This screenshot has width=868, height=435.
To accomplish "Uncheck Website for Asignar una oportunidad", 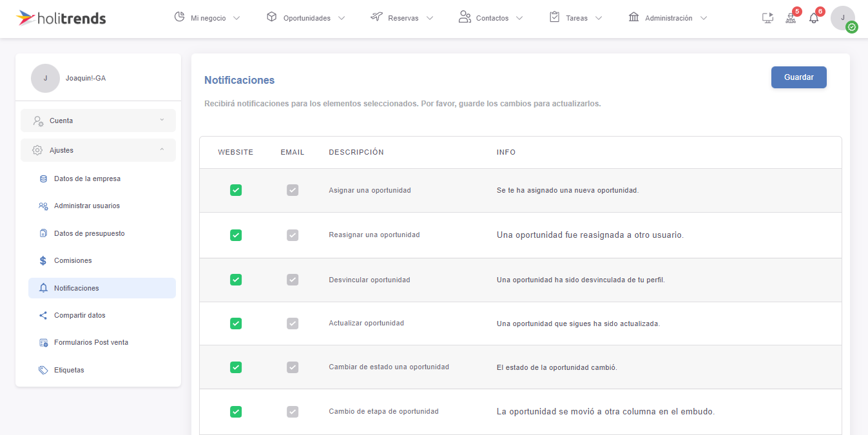I will point(236,190).
